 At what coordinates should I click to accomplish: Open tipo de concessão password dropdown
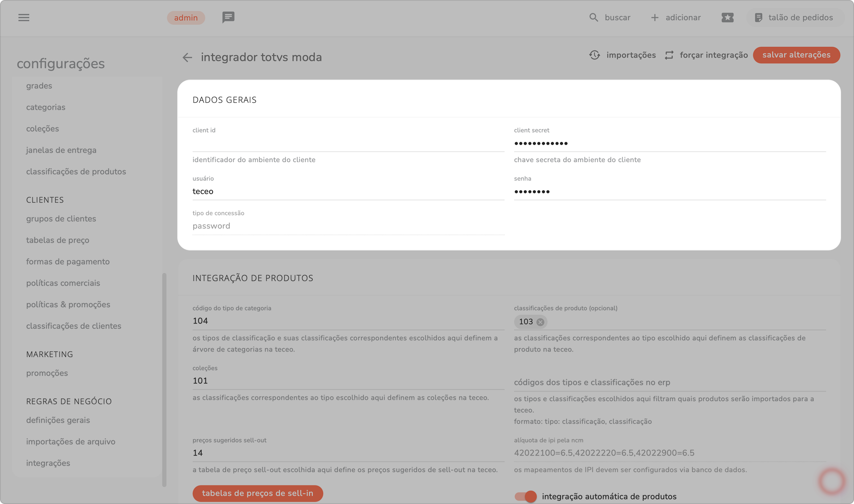pyautogui.click(x=348, y=226)
